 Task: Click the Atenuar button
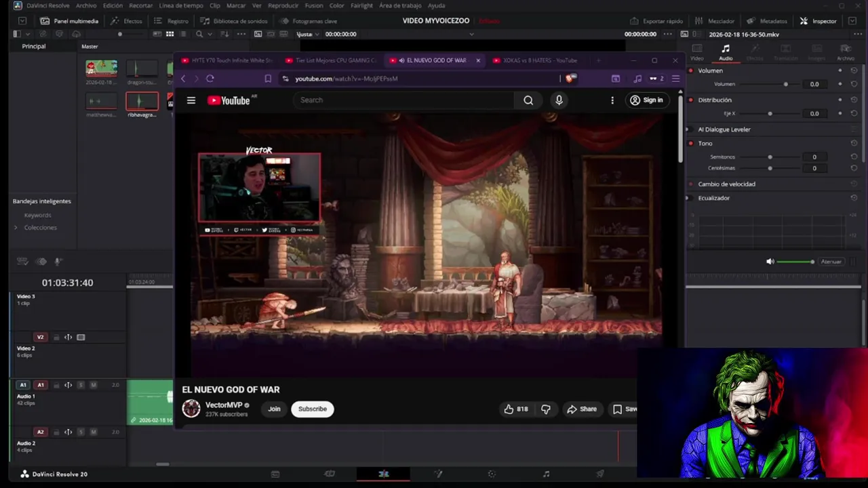tap(831, 262)
